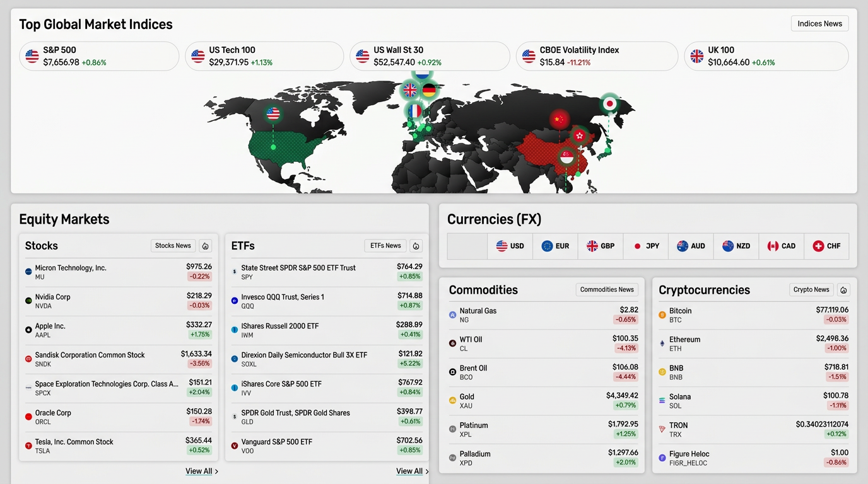The height and width of the screenshot is (484, 868).
Task: Click the Space Exploration Technologies Corp. row
Action: (x=119, y=388)
